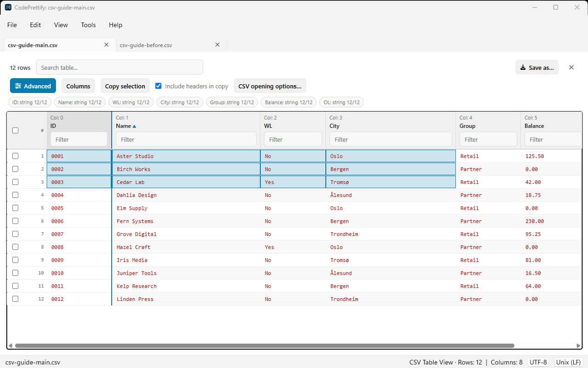Select the ID cell 0009
Viewport: 588px width, 368px height.
79,260
